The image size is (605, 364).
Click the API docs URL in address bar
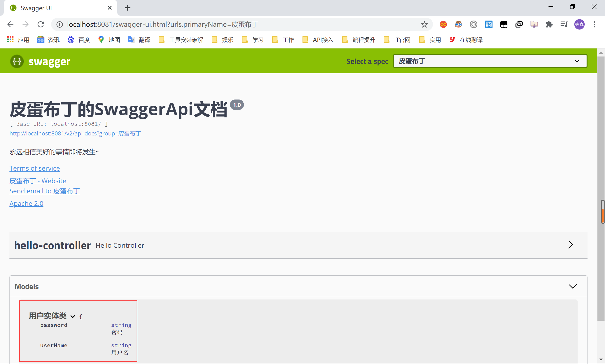[75, 133]
